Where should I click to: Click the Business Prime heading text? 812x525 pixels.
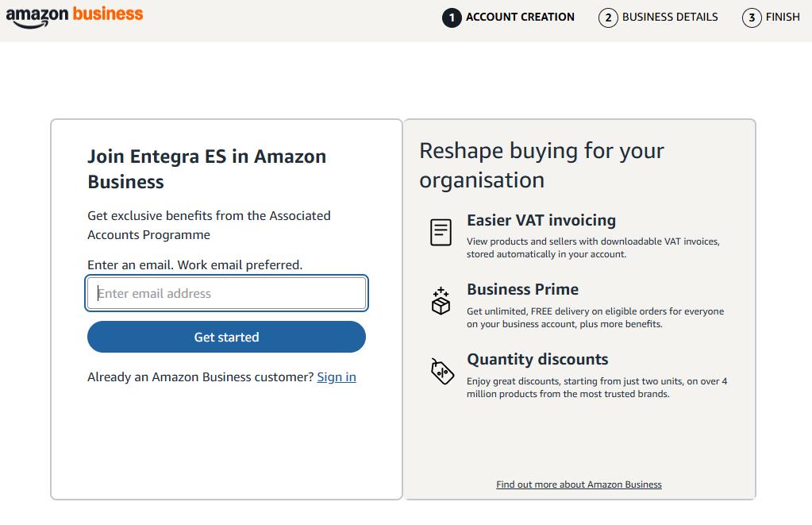pos(522,289)
